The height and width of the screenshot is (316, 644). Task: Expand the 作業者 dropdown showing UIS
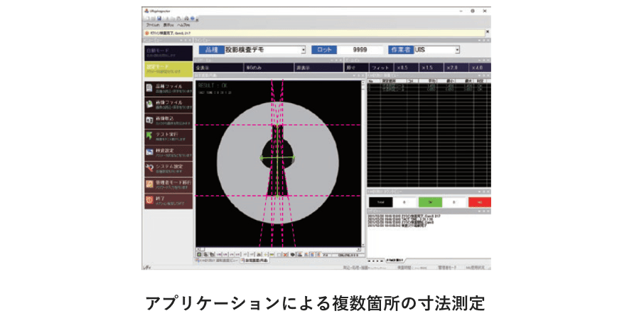(458, 51)
